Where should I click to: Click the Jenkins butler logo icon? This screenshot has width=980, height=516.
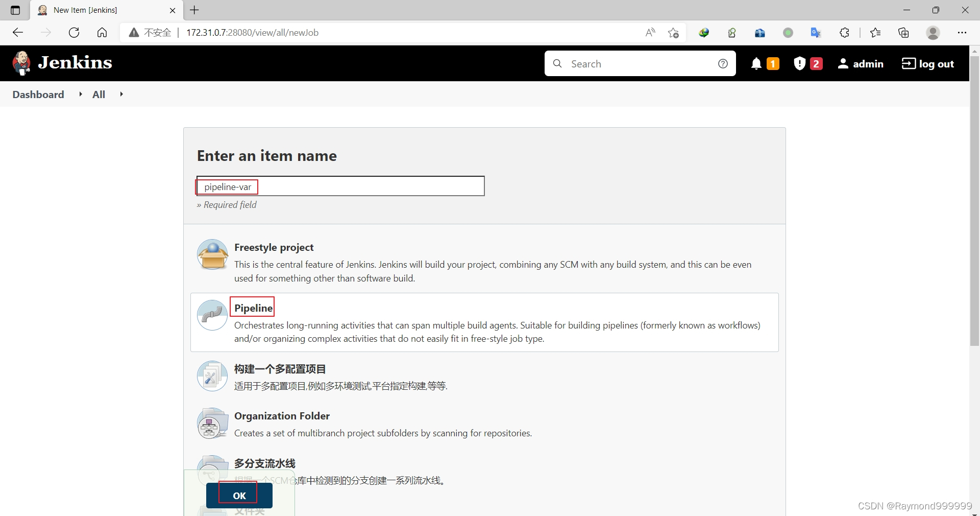pos(21,63)
